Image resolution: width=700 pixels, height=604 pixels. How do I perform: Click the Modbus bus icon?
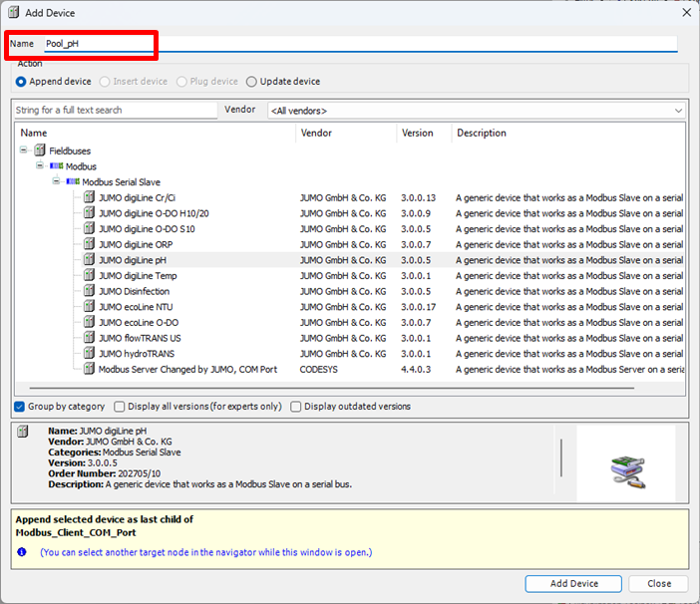[56, 165]
